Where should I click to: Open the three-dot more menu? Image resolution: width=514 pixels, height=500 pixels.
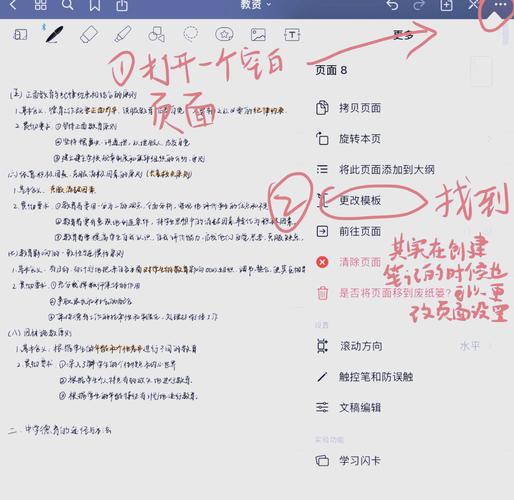coord(501,5)
